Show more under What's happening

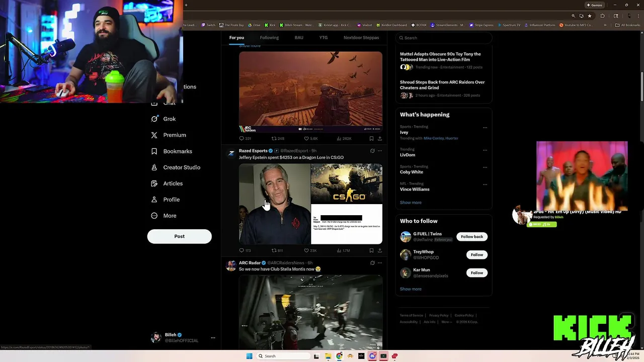[411, 203]
